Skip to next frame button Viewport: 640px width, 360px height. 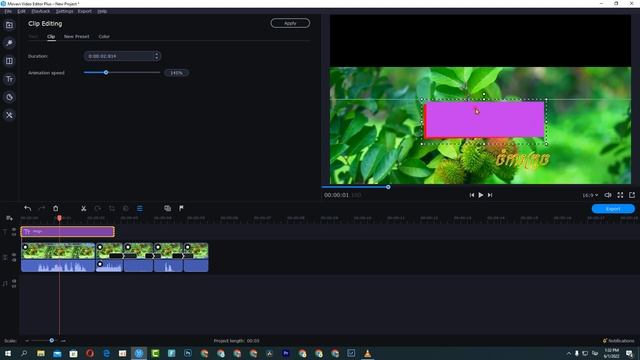point(490,195)
